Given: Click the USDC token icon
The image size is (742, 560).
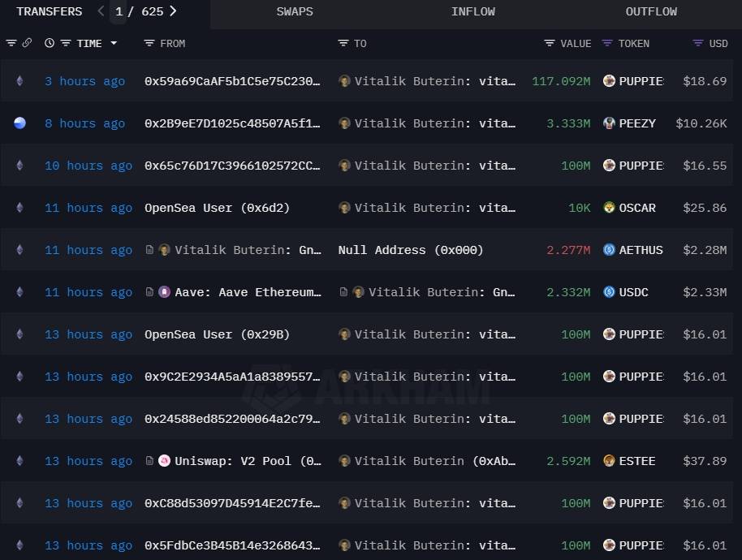Looking at the screenshot, I should tap(609, 292).
